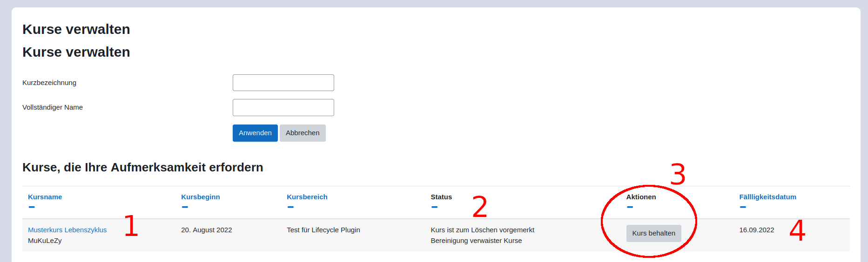
Task: Click the 'Kurs ist zum Löschen vorgemerkt' status text
Action: (x=482, y=230)
